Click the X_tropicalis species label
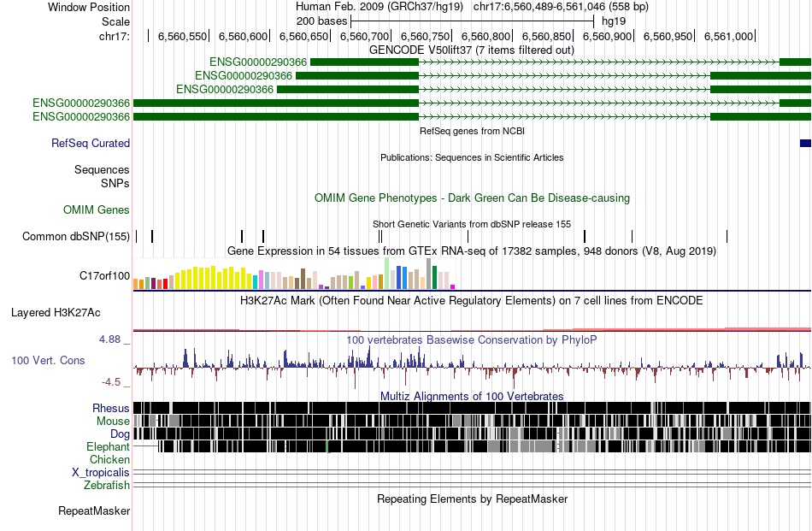The height and width of the screenshot is (531, 812). 101,473
